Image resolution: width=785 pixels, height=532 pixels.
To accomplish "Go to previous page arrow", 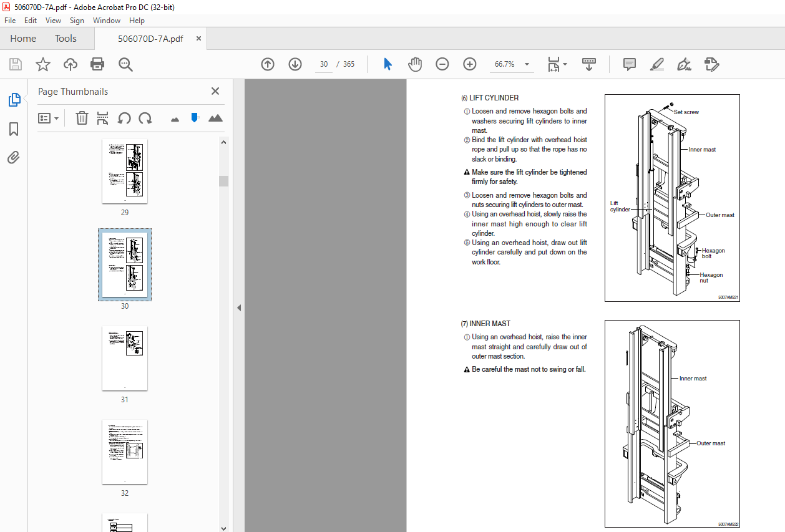I will (x=268, y=64).
